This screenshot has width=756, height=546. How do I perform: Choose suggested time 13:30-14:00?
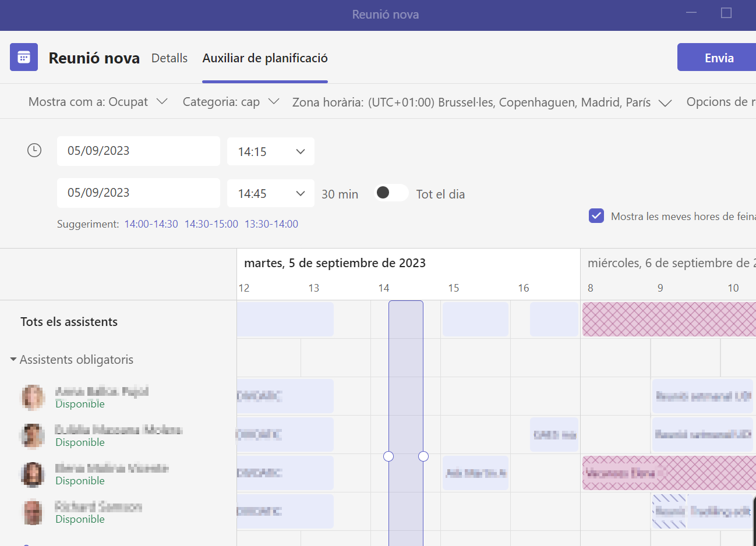[271, 224]
